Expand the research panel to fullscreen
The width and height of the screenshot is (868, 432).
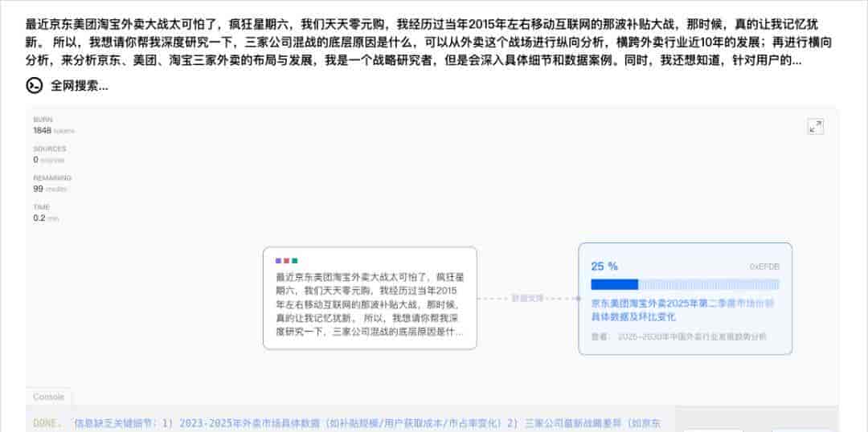816,127
